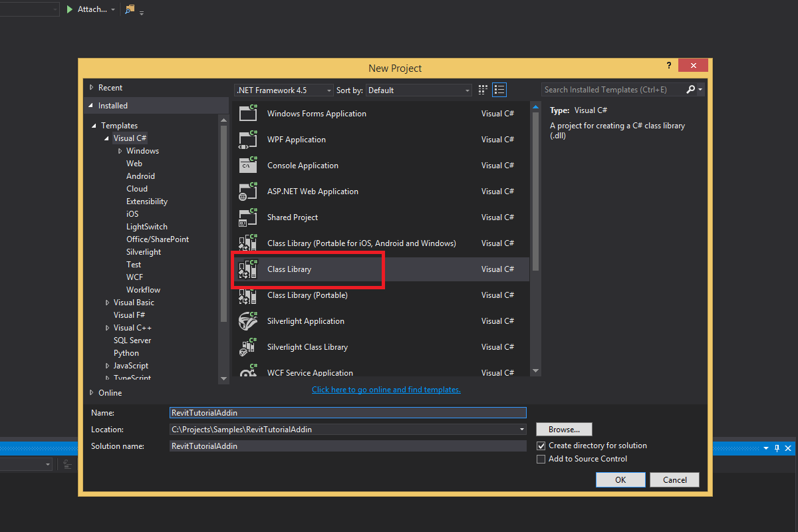Select the WPF Application template icon
The width and height of the screenshot is (798, 532).
point(248,139)
